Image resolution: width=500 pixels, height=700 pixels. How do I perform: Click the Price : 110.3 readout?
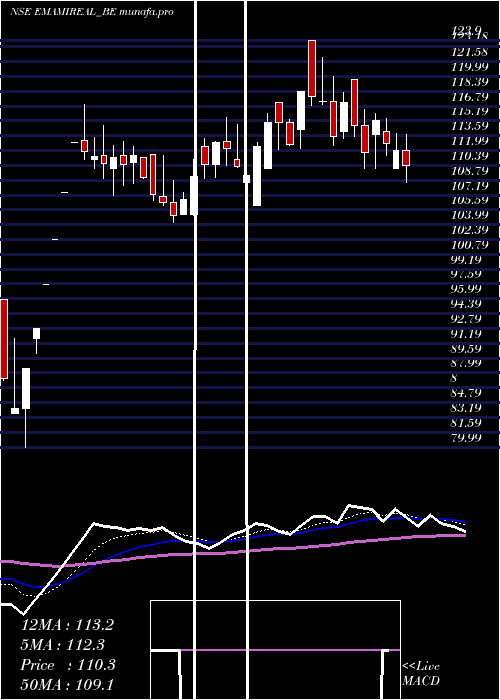click(x=68, y=665)
